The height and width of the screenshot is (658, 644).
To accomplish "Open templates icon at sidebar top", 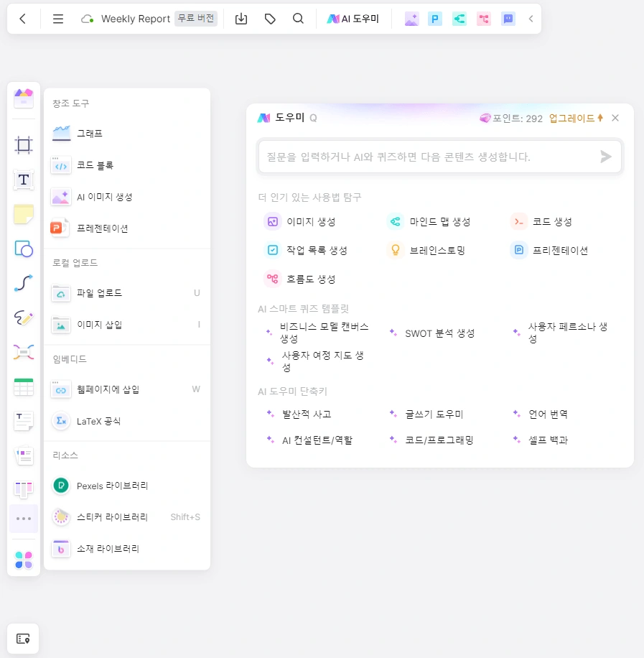I will coord(24,98).
